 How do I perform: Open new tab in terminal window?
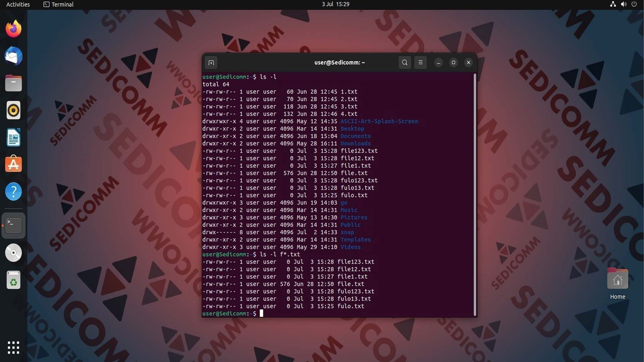coord(211,63)
